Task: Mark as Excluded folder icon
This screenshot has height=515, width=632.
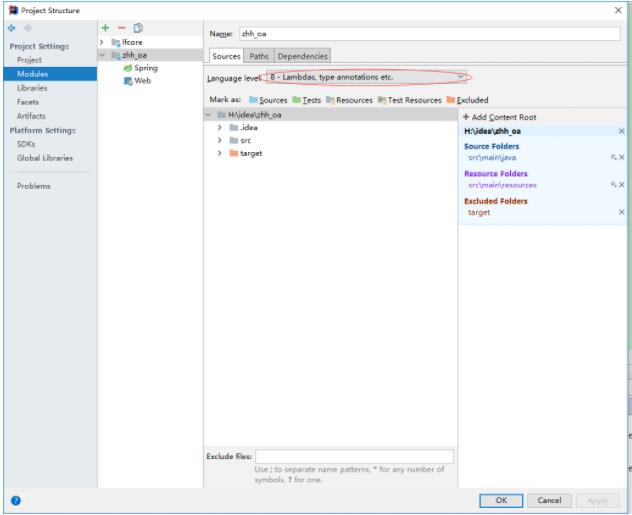Action: coord(451,100)
